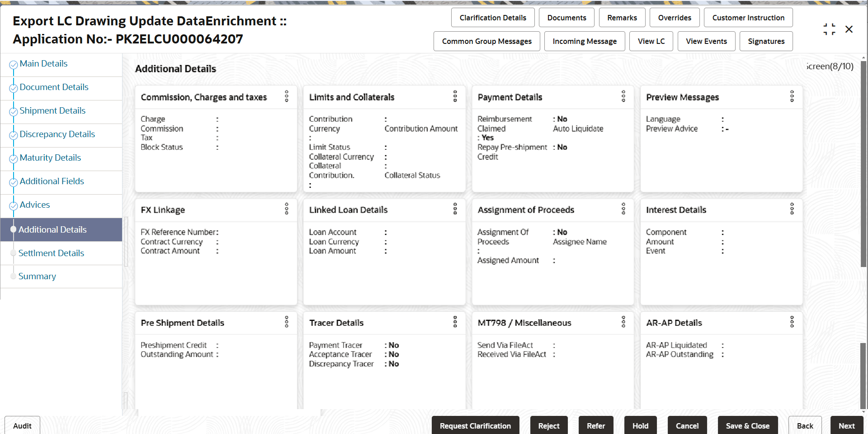Open the Remarks panel
The height and width of the screenshot is (434, 868).
[622, 18]
